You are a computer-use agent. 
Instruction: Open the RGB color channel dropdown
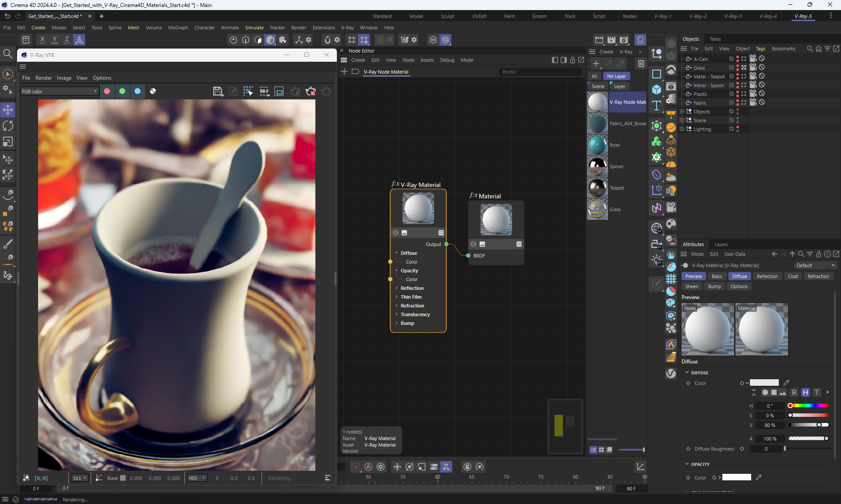[x=60, y=91]
